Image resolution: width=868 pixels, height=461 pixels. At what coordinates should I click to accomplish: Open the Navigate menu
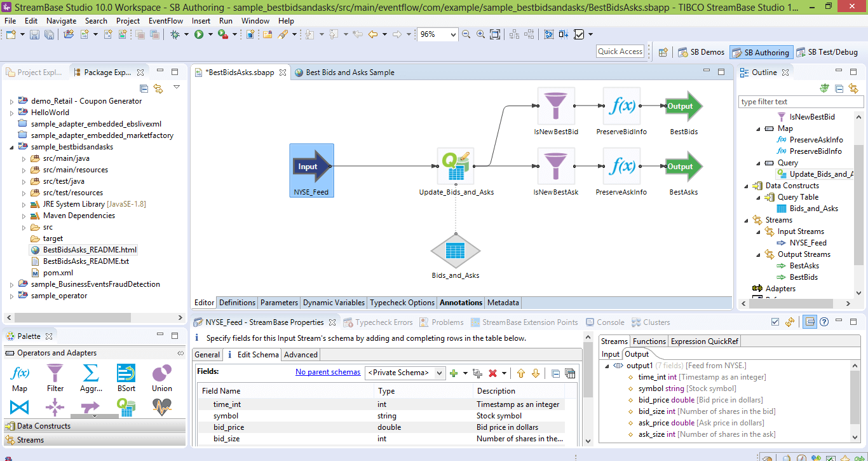pos(61,20)
